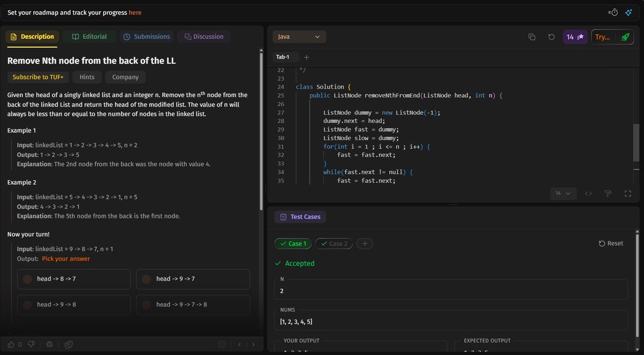Viewport: 644px width, 355px height.
Task: Add a new editor tab with plus icon
Action: (x=306, y=57)
